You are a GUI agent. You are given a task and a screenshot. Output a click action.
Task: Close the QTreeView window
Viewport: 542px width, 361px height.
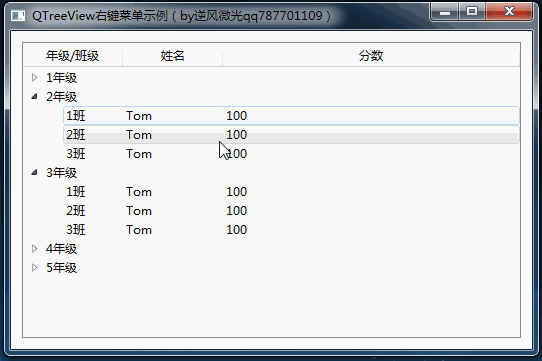pos(509,12)
